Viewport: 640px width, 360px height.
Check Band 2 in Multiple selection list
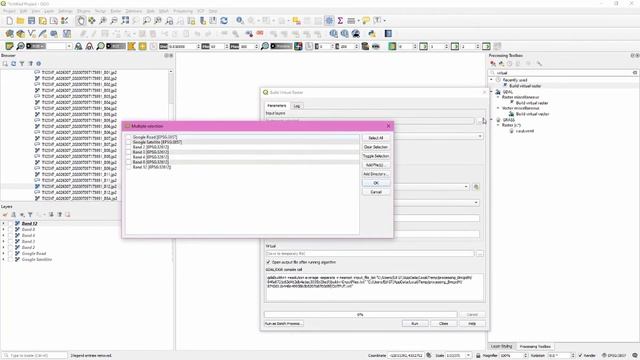tap(129, 147)
